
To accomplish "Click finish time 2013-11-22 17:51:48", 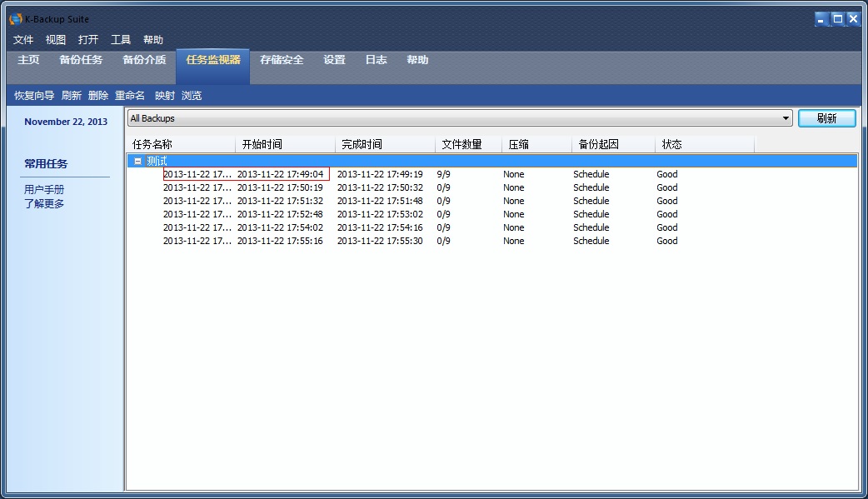I will [x=380, y=201].
